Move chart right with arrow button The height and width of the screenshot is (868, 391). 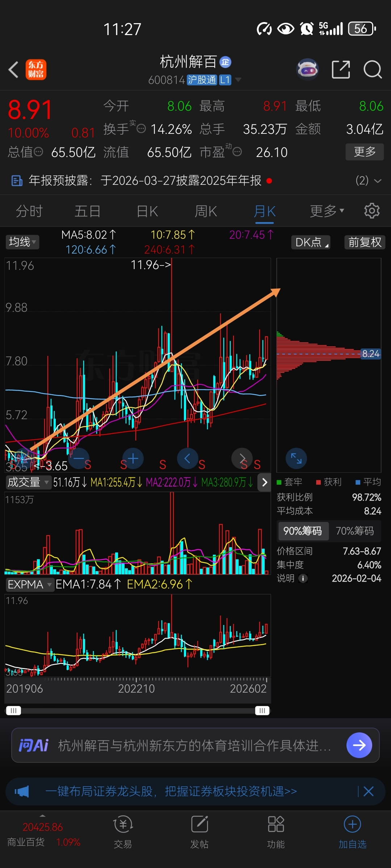(x=242, y=459)
